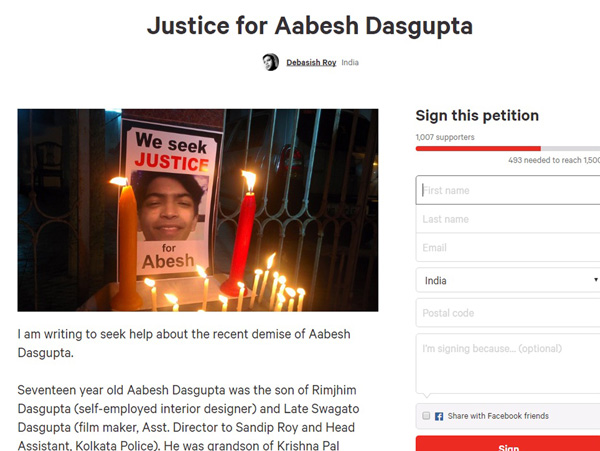Click the I'm signing because text area

[508, 363]
